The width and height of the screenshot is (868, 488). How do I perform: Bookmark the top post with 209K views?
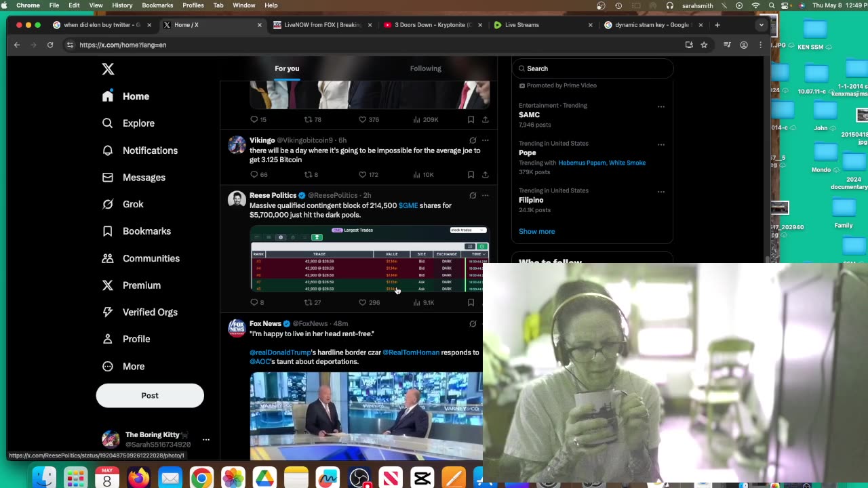(x=471, y=119)
